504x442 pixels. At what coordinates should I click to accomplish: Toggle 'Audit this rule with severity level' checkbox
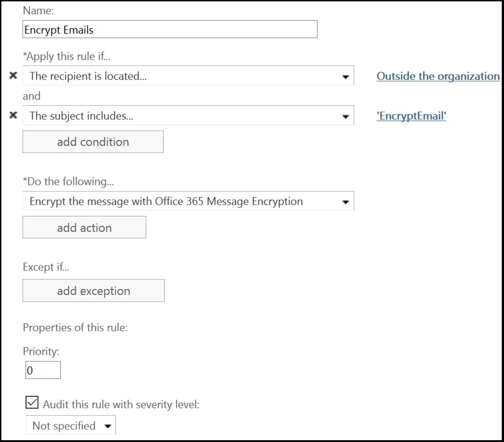pyautogui.click(x=32, y=403)
